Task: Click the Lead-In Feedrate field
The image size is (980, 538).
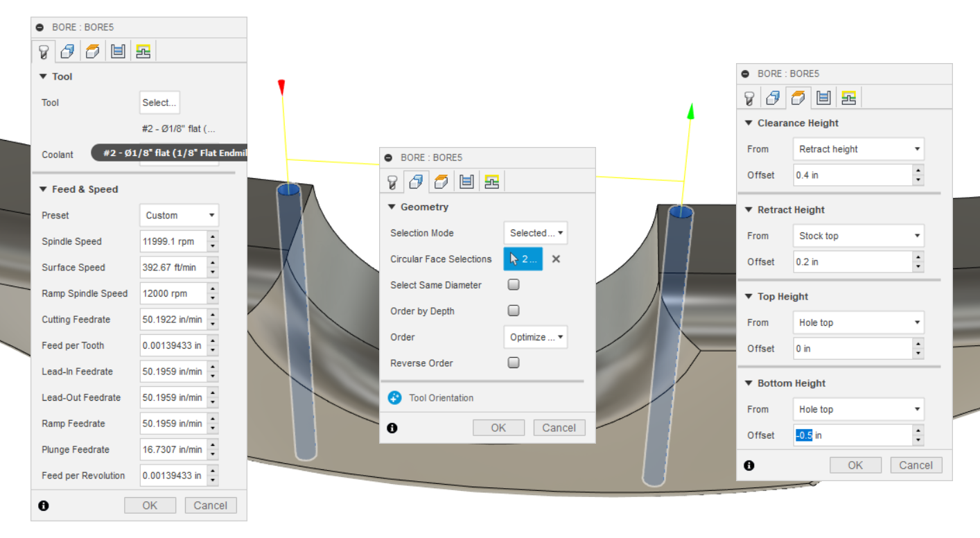Action: (x=173, y=372)
